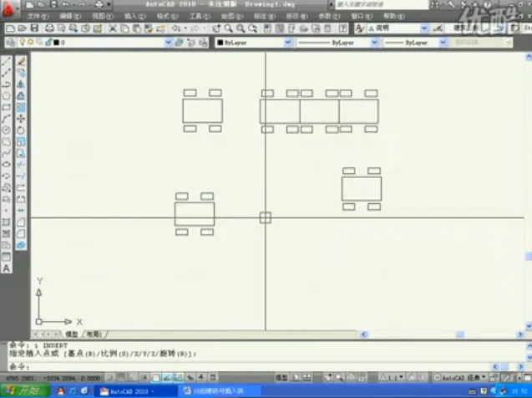Select the Array tool in the Modify toolbar
Viewport: 532px width, 398px height.
[x=21, y=107]
